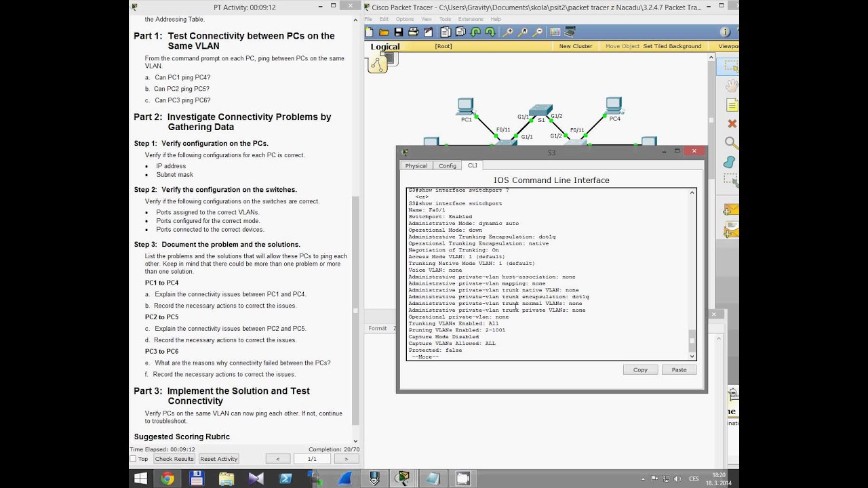
Task: Reset workspace zoom level
Action: [x=523, y=32]
